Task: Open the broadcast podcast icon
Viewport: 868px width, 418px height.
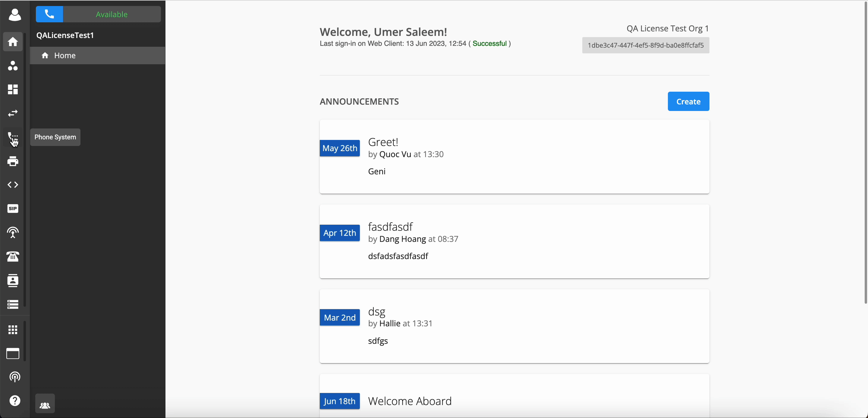Action: pyautogui.click(x=14, y=377)
